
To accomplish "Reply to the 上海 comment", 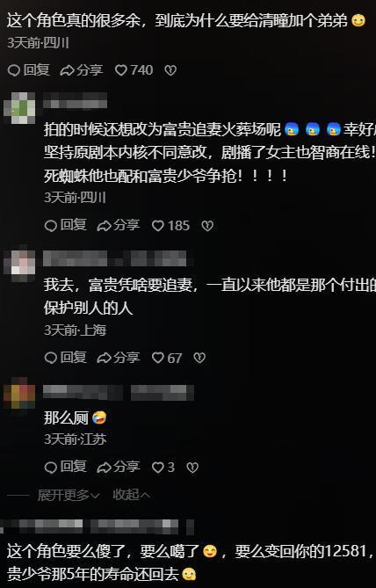I will 66,358.
